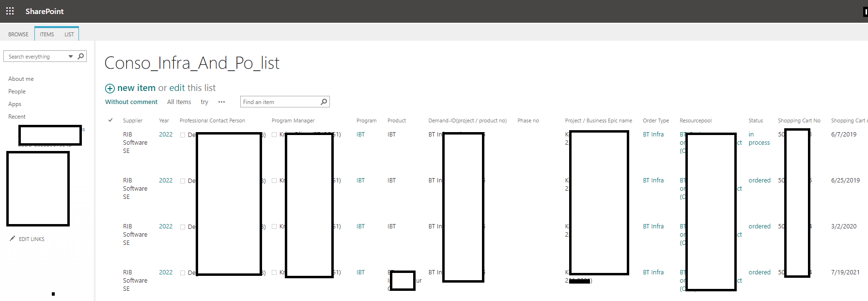
Task: Sort by the Program Manager column header
Action: [293, 120]
